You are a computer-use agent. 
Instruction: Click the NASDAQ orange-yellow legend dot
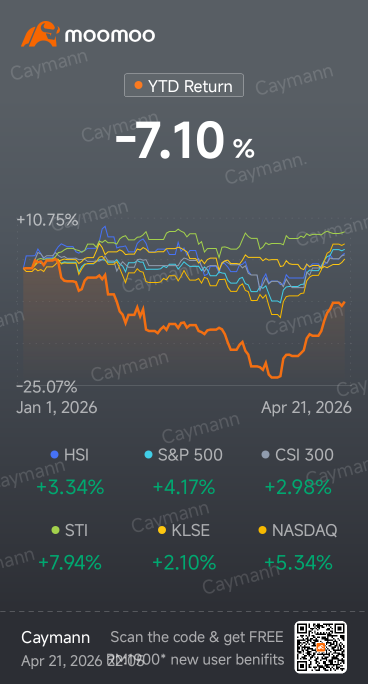262,530
